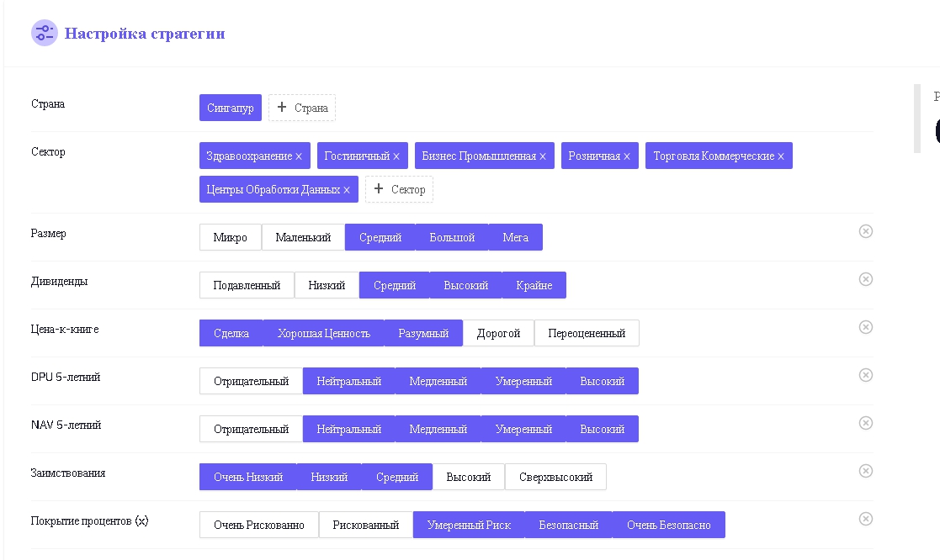Remove the Гостиничный sector tag
Viewport: 940px width, 560px height.
pos(396,156)
